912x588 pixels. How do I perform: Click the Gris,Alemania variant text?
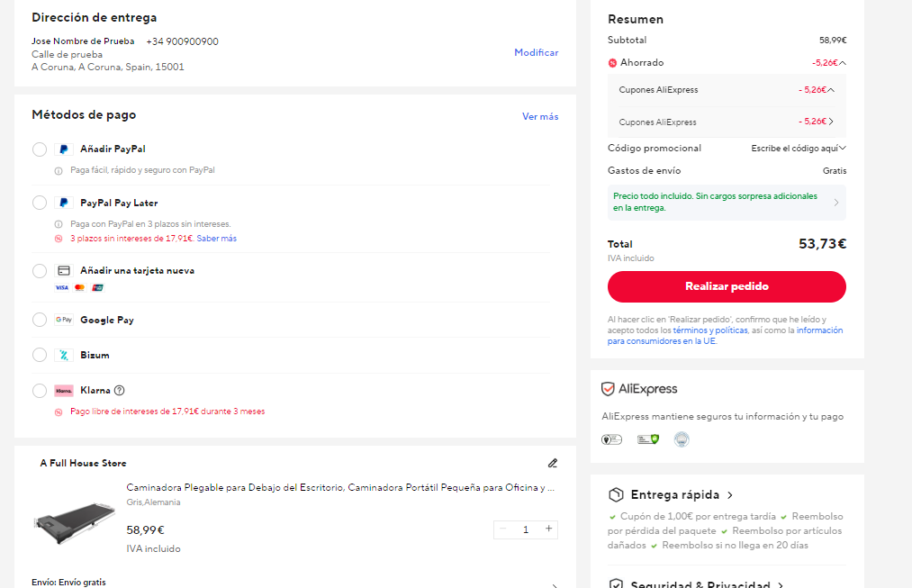click(x=154, y=502)
